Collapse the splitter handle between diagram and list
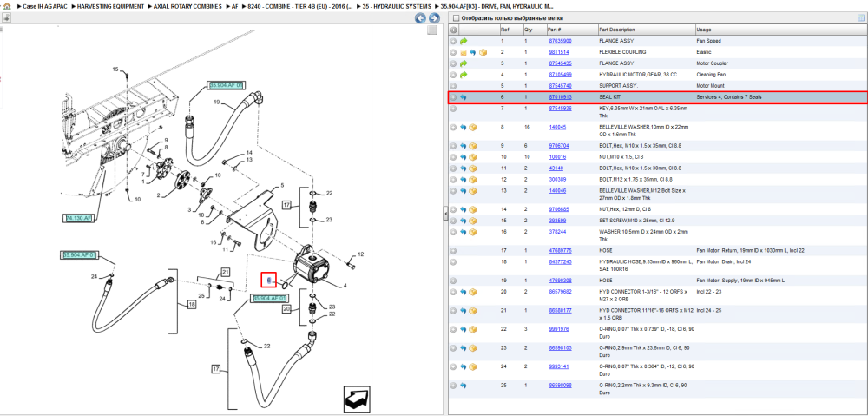The width and height of the screenshot is (868, 416). pyautogui.click(x=445, y=215)
